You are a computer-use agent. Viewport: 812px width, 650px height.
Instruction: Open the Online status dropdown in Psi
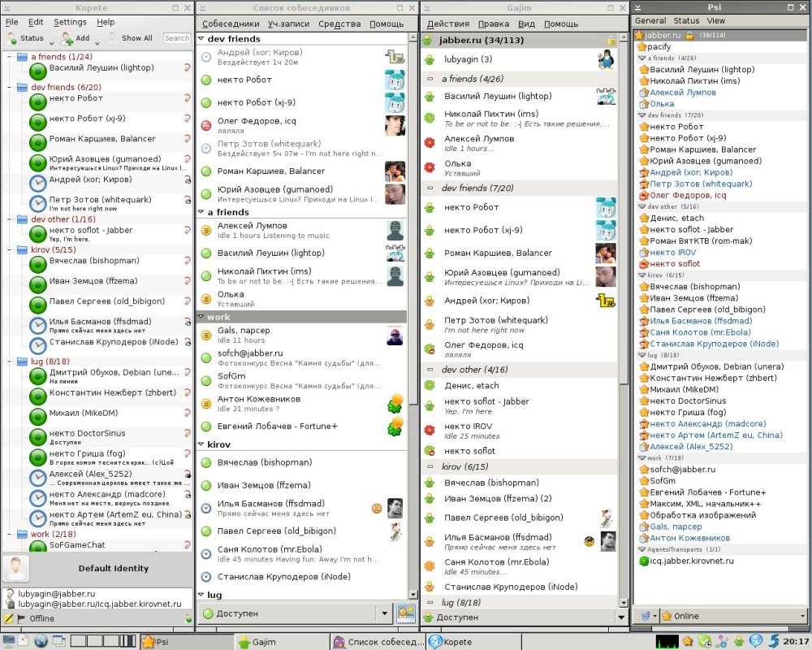(x=732, y=617)
